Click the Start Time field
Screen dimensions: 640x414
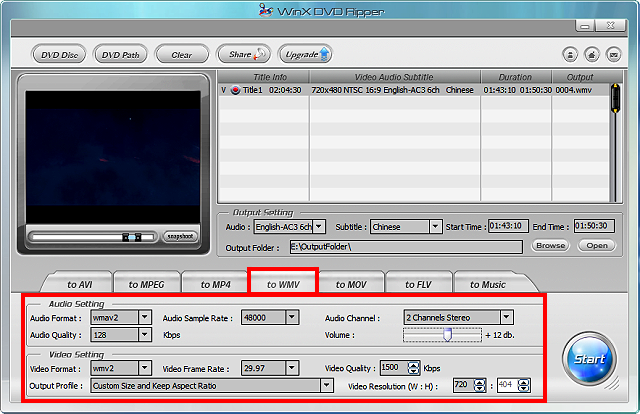click(508, 226)
